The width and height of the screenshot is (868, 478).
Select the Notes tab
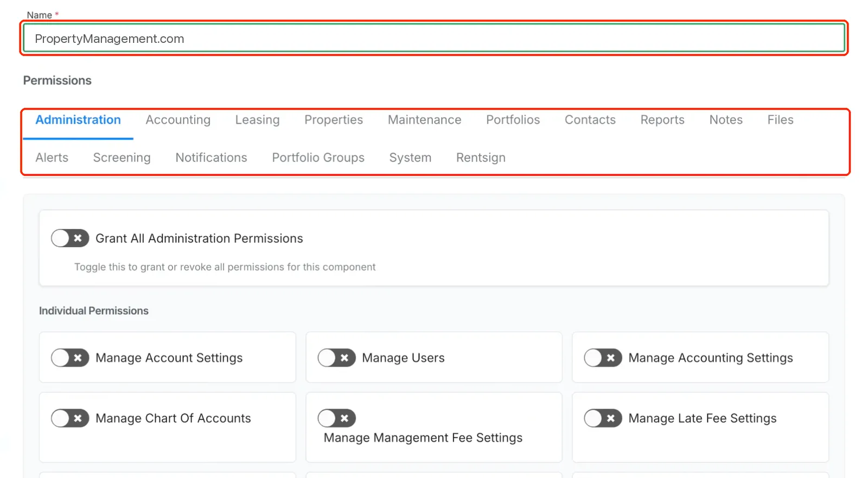pyautogui.click(x=726, y=120)
